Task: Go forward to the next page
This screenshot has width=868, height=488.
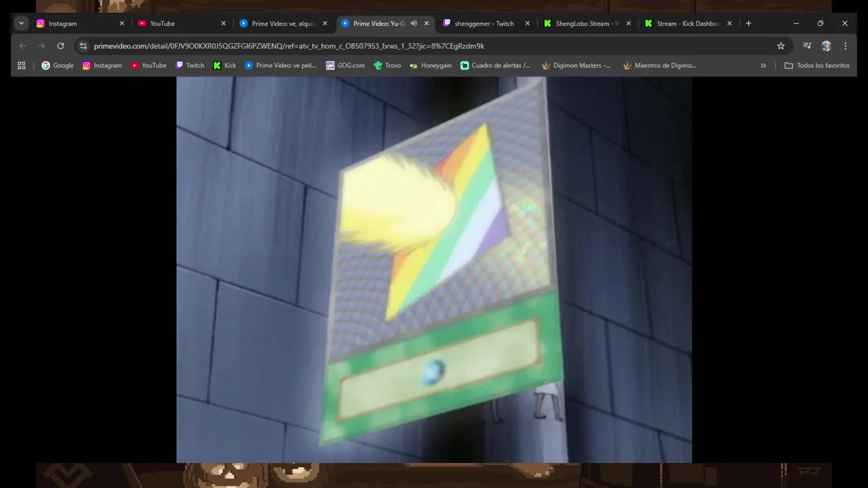Action: [x=41, y=45]
